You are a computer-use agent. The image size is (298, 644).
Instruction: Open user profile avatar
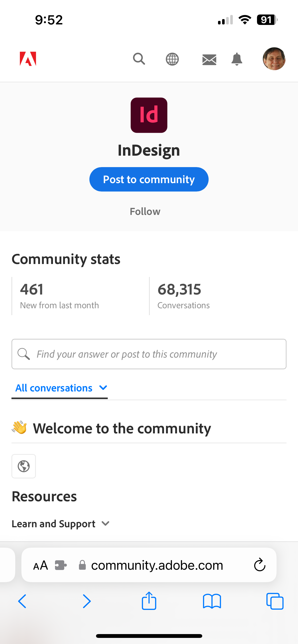pyautogui.click(x=274, y=59)
